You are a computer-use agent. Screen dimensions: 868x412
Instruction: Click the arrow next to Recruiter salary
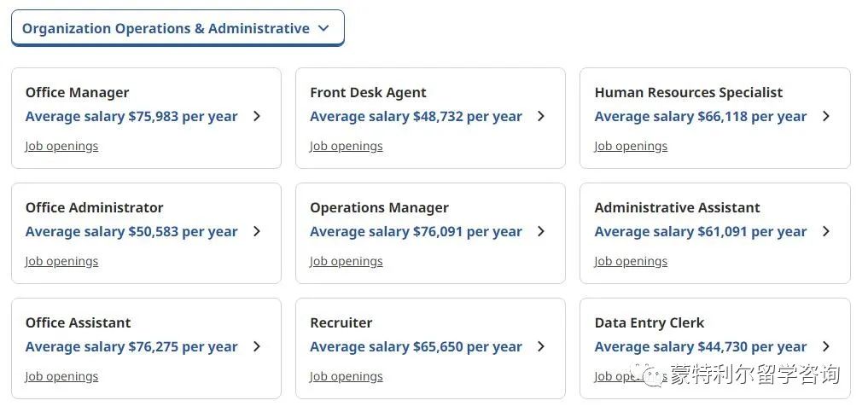[541, 346]
